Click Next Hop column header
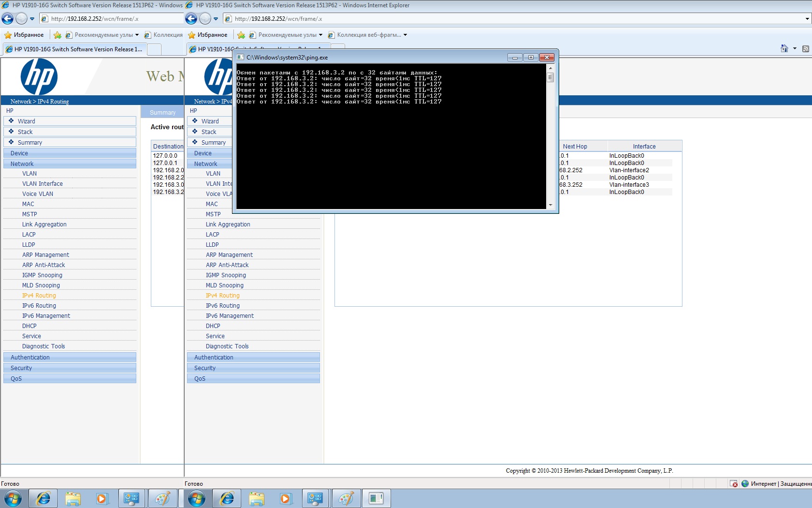The height and width of the screenshot is (508, 812). pyautogui.click(x=575, y=147)
